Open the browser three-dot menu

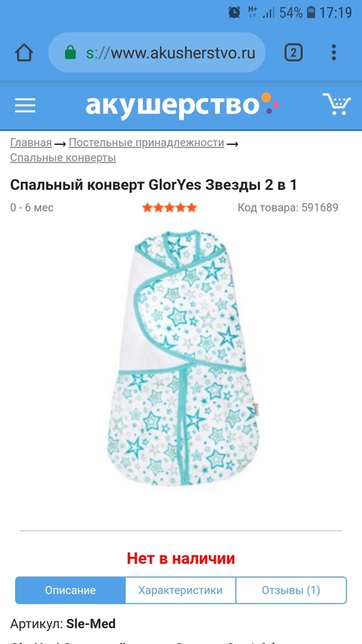[334, 53]
